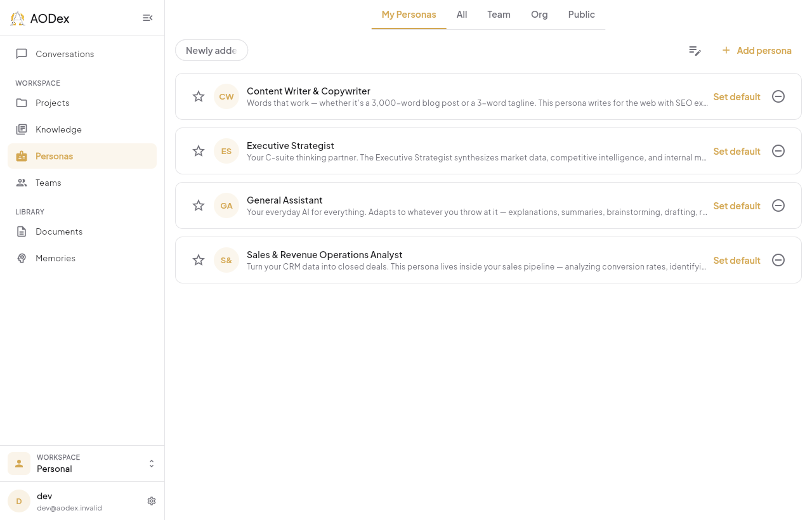Image resolution: width=812 pixels, height=520 pixels.
Task: Remove Sales & Revenue Operations Analyst persona
Action: pyautogui.click(x=778, y=260)
